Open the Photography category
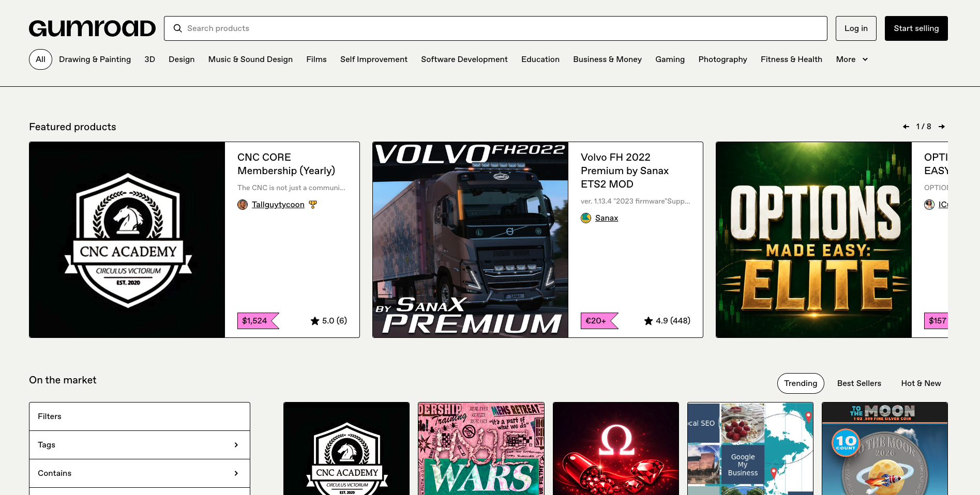This screenshot has width=980, height=495. click(723, 59)
